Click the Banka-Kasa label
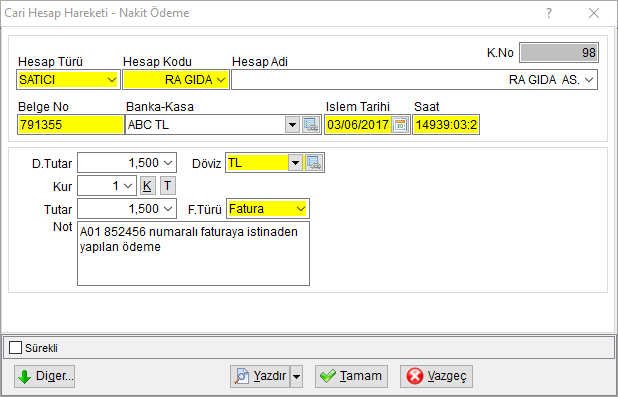Viewport: 618px width, 397px height. (160, 107)
